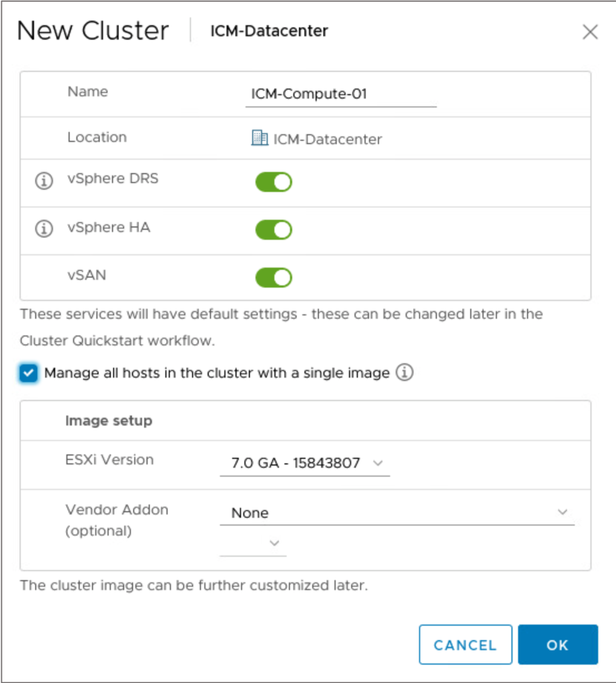The image size is (616, 683).
Task: Click 'Manage all hosts in the cluster' label text
Action: [x=217, y=373]
